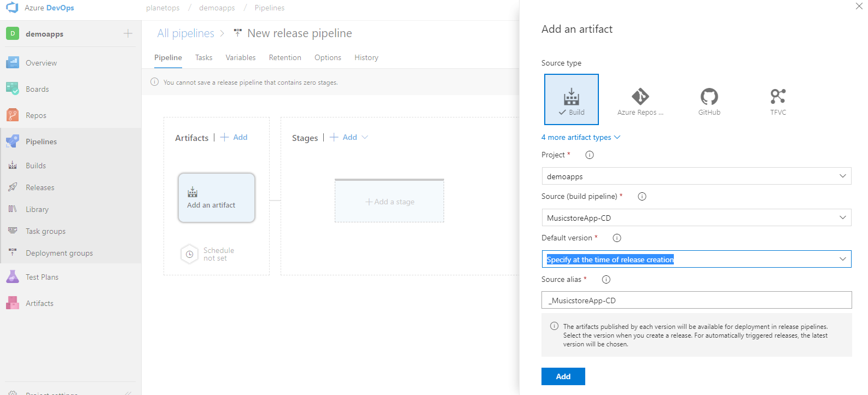
Task: Select Build as the artifact source type
Action: (x=572, y=99)
